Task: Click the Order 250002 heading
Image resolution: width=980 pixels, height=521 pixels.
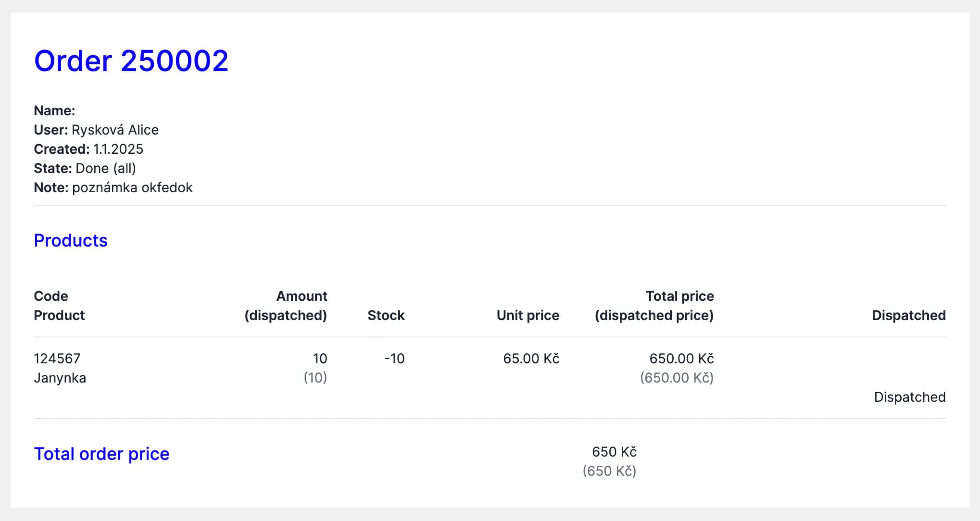Action: click(x=131, y=61)
